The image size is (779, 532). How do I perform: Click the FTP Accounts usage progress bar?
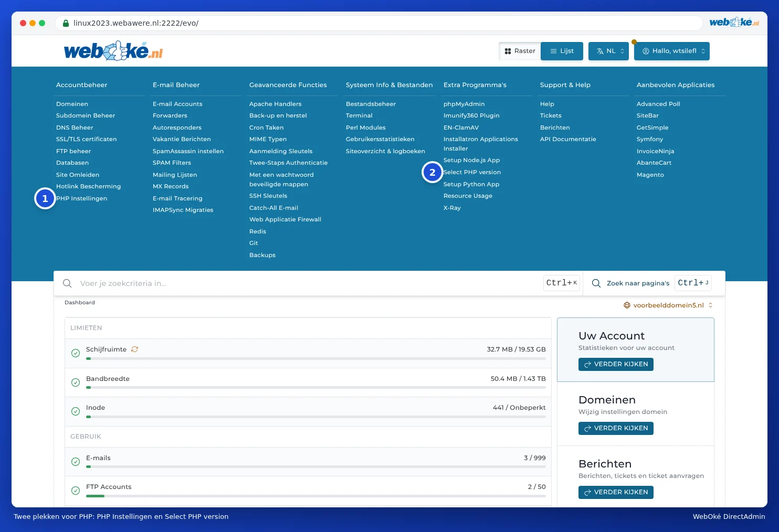pyautogui.click(x=316, y=496)
